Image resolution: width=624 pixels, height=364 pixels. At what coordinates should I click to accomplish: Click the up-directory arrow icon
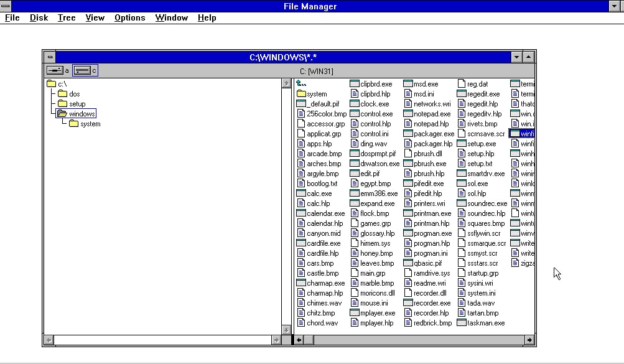point(301,83)
